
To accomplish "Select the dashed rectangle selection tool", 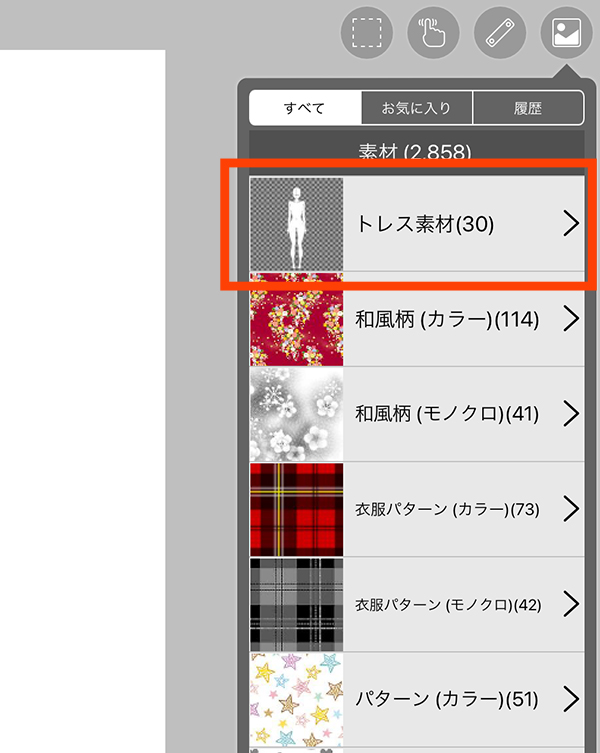I will point(367,33).
